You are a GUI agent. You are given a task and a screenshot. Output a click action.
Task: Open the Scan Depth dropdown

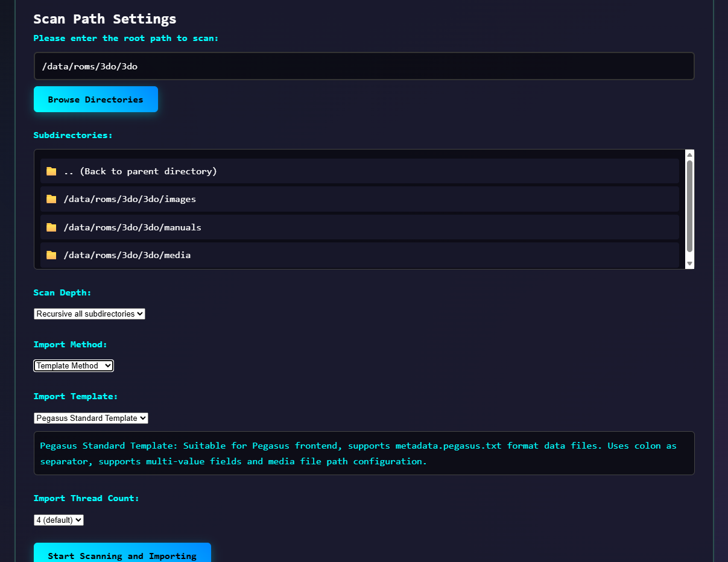(89, 314)
